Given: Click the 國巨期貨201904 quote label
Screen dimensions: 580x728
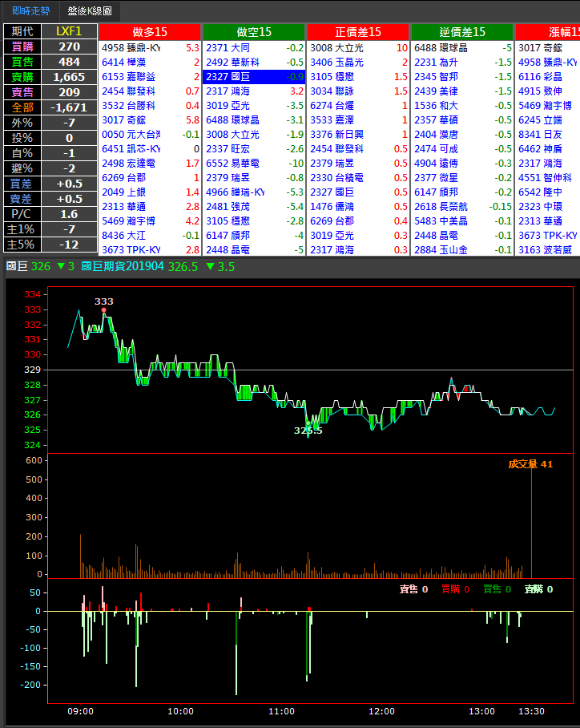Looking at the screenshot, I should [122, 266].
